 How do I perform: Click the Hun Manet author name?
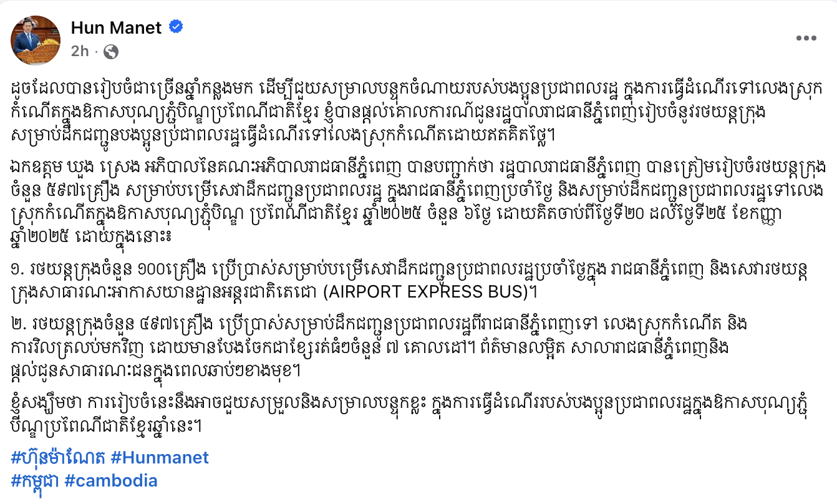(117, 27)
